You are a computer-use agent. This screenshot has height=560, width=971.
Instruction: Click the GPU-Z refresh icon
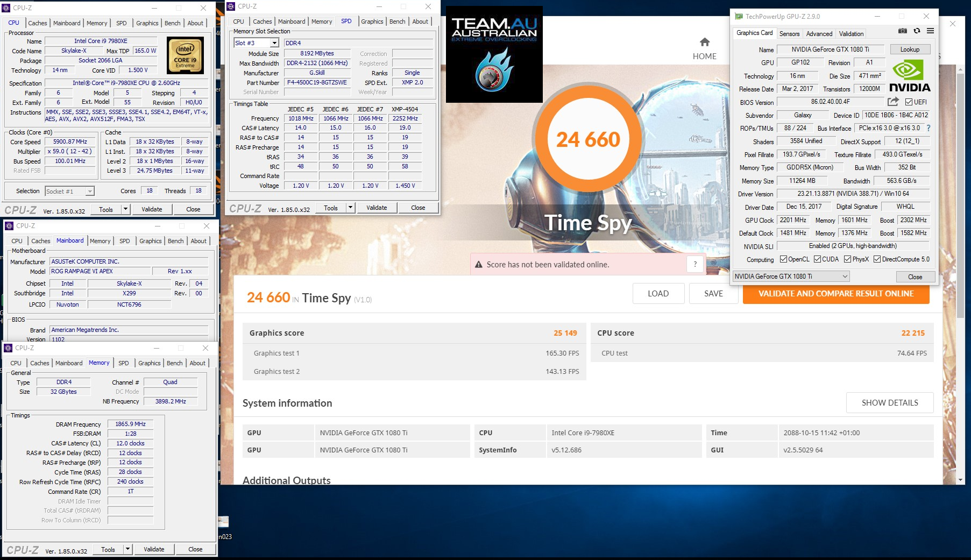coord(917,31)
